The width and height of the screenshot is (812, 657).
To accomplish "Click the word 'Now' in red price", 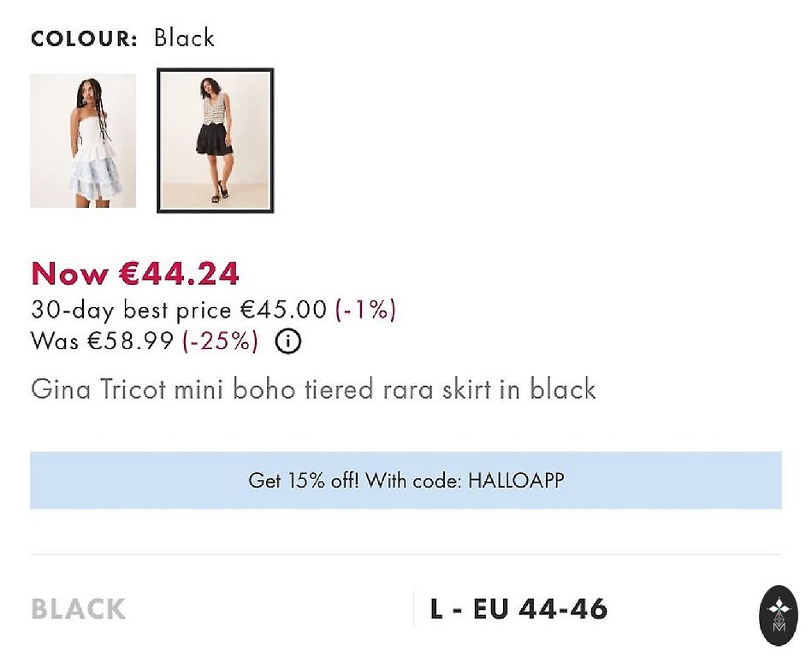I will coord(69,274).
